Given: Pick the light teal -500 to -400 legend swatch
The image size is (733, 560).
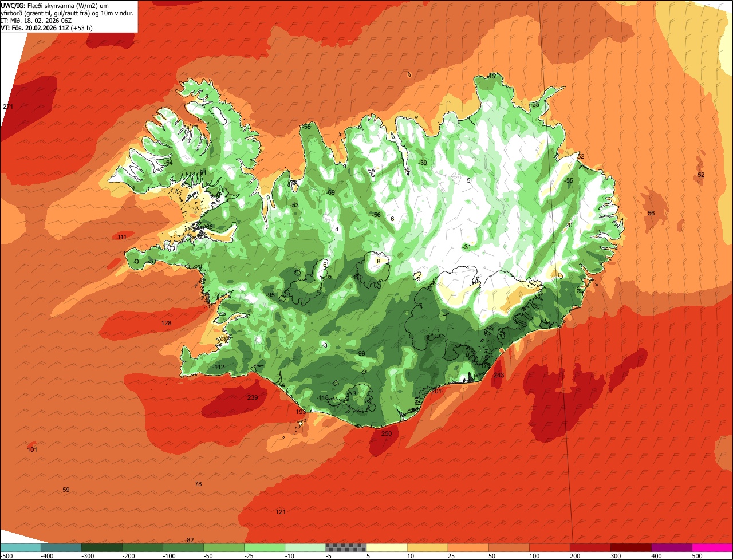Looking at the screenshot, I should (21, 547).
